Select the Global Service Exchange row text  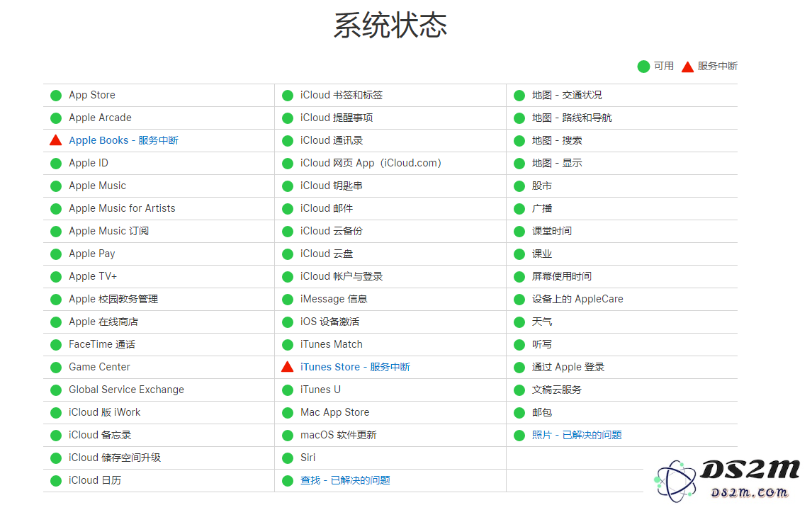126,390
